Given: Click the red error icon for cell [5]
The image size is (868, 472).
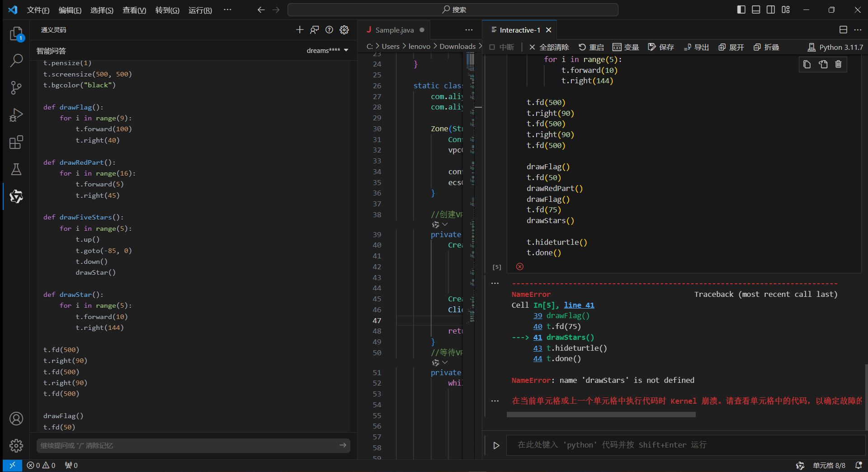Looking at the screenshot, I should coord(520,267).
